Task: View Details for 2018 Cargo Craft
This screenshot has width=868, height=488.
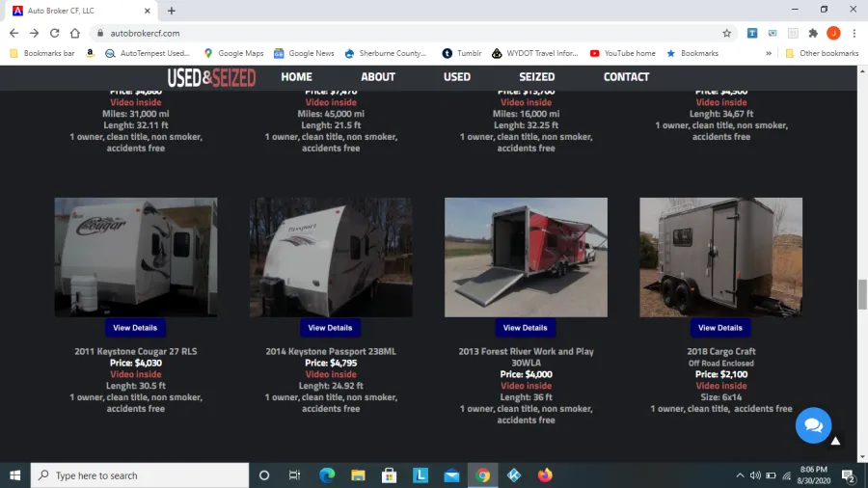Action: (719, 328)
